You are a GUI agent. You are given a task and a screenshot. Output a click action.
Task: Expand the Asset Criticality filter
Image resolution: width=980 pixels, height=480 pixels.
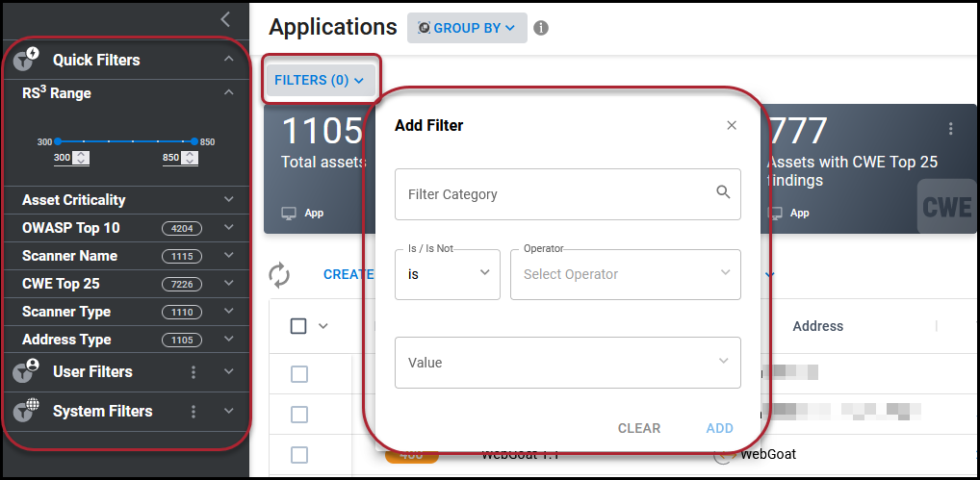coord(229,199)
